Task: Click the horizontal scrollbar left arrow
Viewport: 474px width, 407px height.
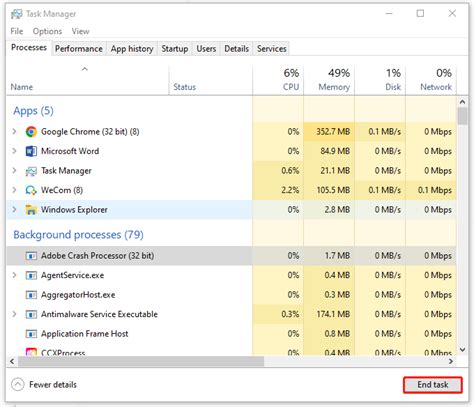Action: pyautogui.click(x=12, y=361)
